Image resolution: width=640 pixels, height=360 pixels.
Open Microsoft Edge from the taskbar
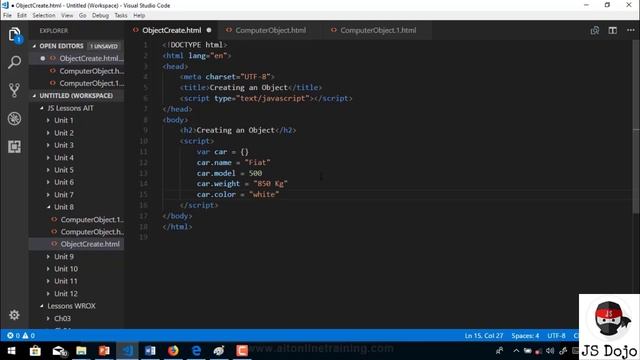[196, 351]
